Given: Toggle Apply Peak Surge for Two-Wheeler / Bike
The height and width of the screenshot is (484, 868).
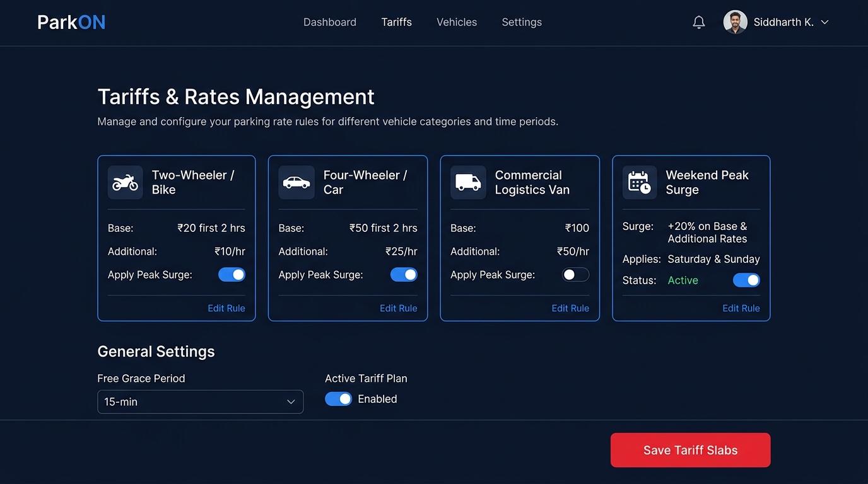Looking at the screenshot, I should coord(232,275).
